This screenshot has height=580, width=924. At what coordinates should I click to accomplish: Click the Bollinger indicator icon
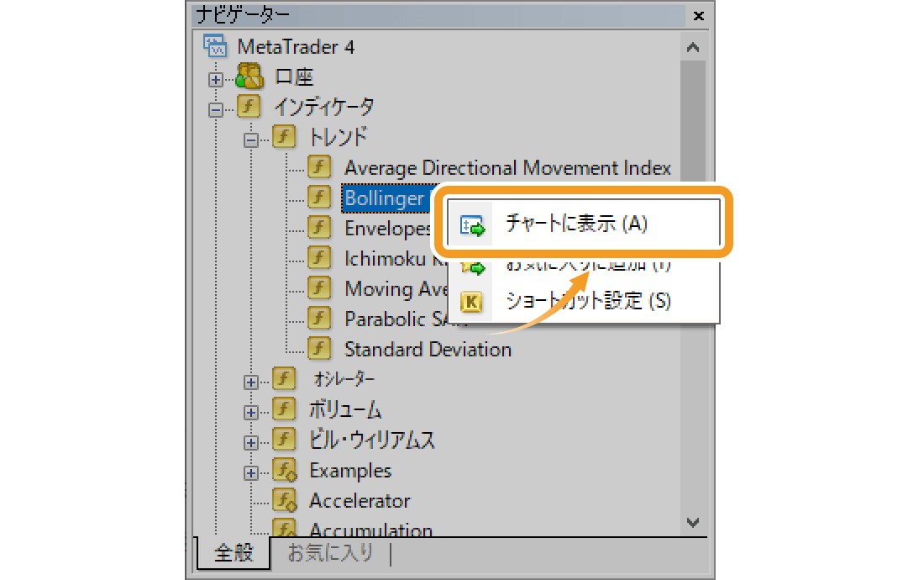tap(319, 197)
